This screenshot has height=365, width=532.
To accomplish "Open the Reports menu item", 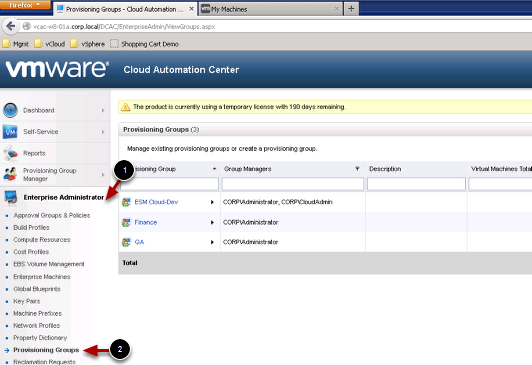I will (x=34, y=153).
